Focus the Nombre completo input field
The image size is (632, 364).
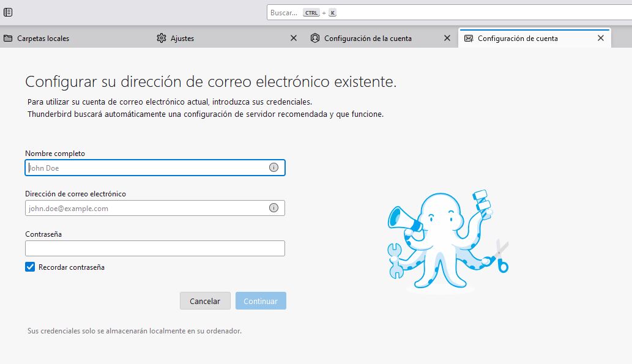155,168
